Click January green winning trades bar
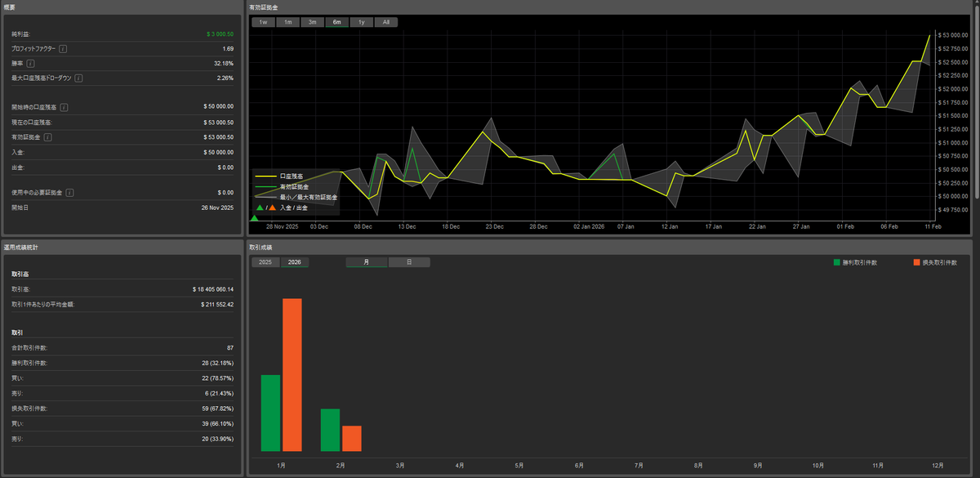 (270, 413)
